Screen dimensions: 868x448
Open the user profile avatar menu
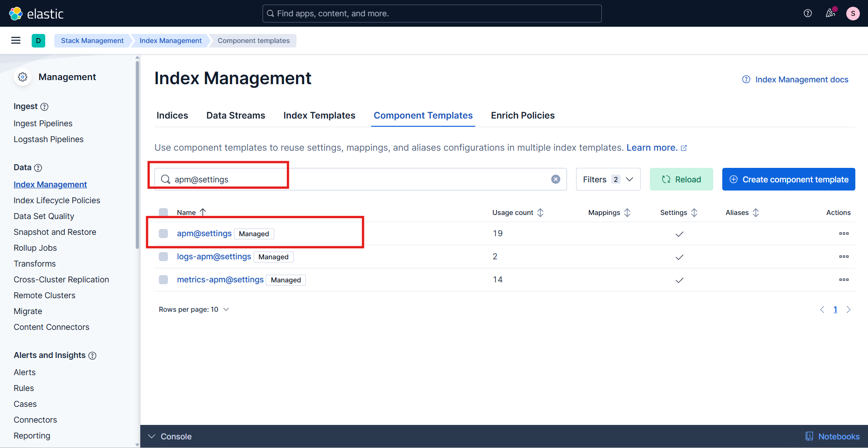click(853, 13)
